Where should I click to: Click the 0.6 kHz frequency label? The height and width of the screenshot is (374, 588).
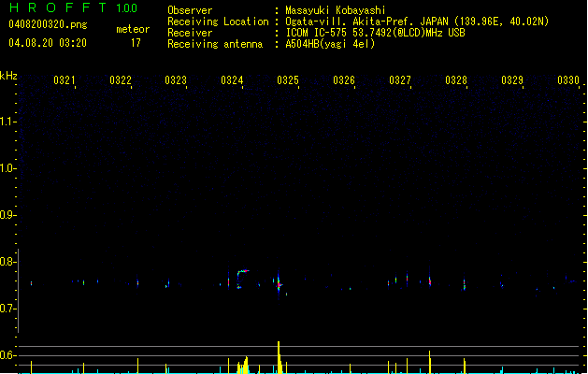click(x=7, y=355)
